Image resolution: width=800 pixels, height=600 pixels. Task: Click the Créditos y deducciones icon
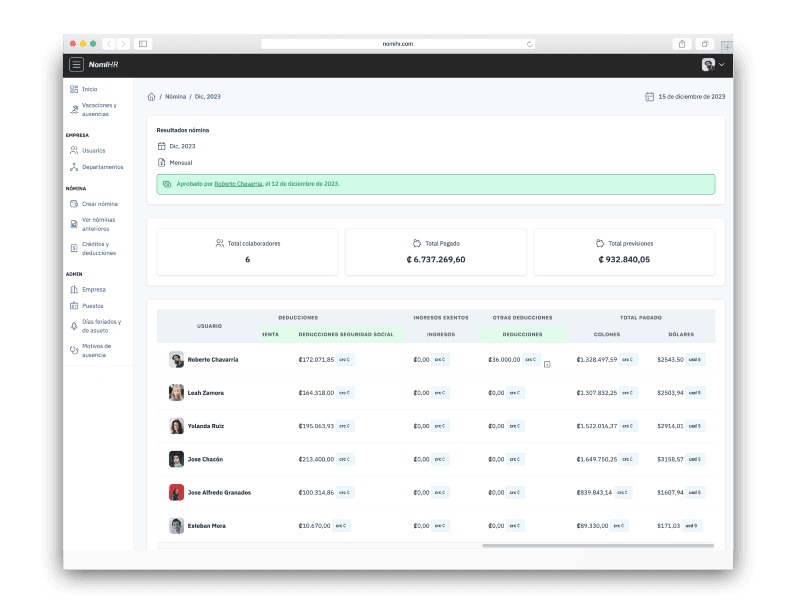point(74,248)
